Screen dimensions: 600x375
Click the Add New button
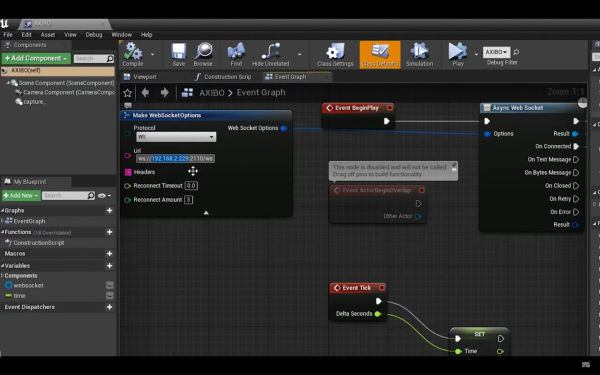[x=21, y=196]
